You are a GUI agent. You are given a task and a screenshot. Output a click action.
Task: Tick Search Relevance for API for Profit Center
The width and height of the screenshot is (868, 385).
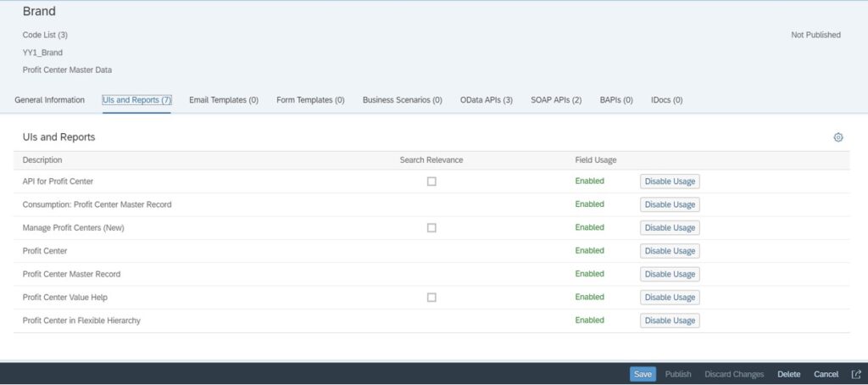pyautogui.click(x=431, y=181)
